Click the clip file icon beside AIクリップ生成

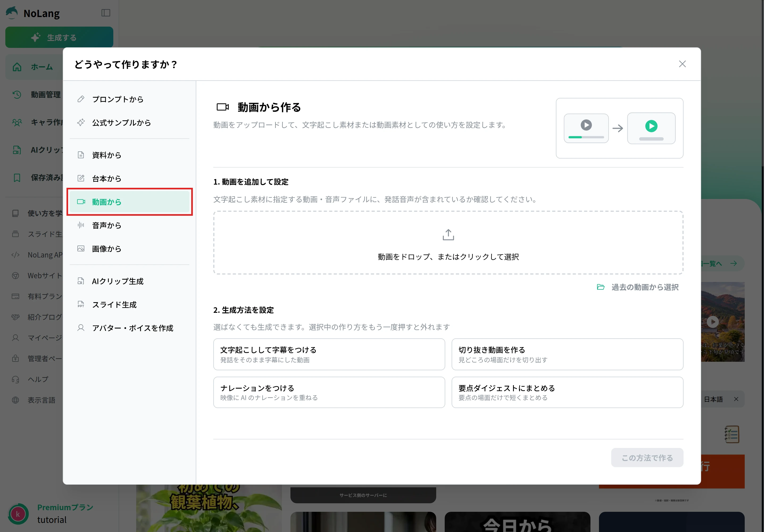point(81,281)
